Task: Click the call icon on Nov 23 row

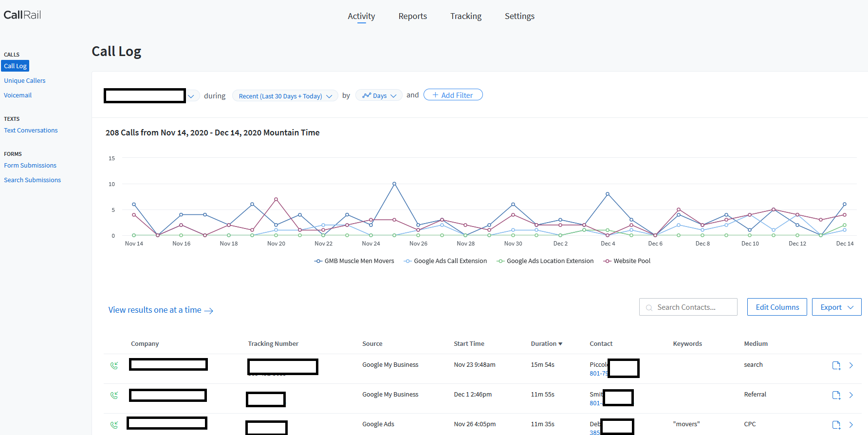Action: (114, 365)
